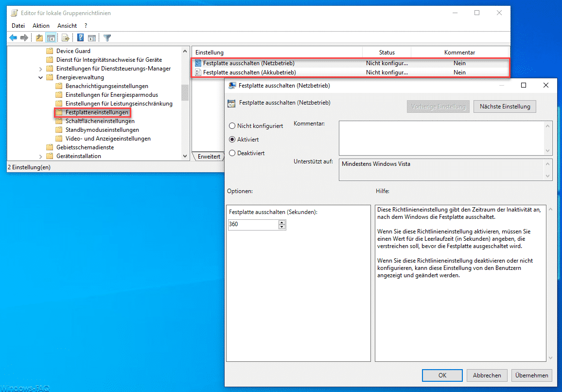
Task: Select the Deaktiviert radio button
Action: click(232, 153)
